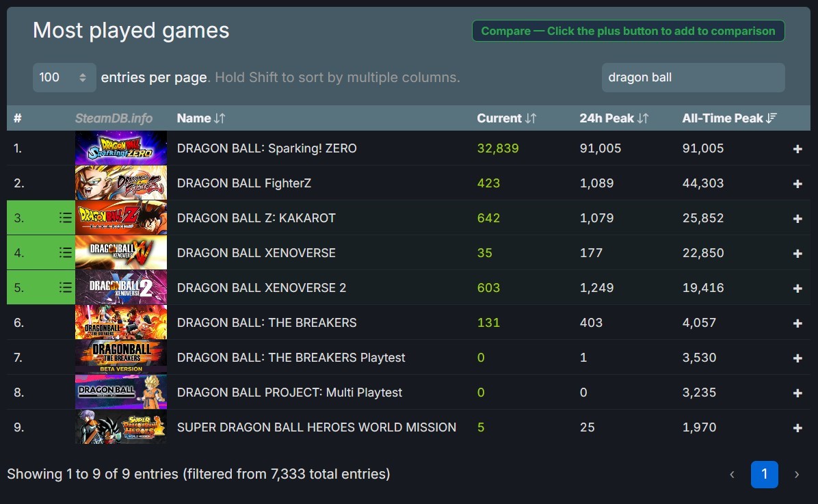Add DRAGON BALL XENOVERSE 2 to comparison
This screenshot has width=818, height=504.
tap(797, 289)
